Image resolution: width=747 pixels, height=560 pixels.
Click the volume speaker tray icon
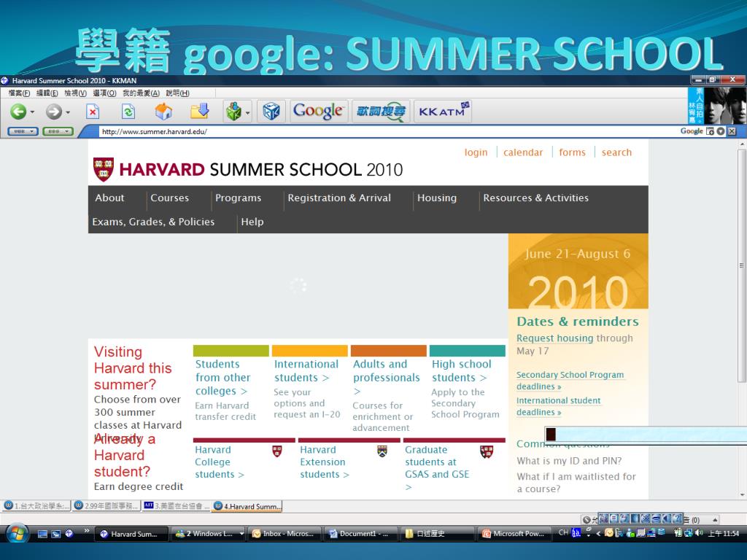point(699,533)
